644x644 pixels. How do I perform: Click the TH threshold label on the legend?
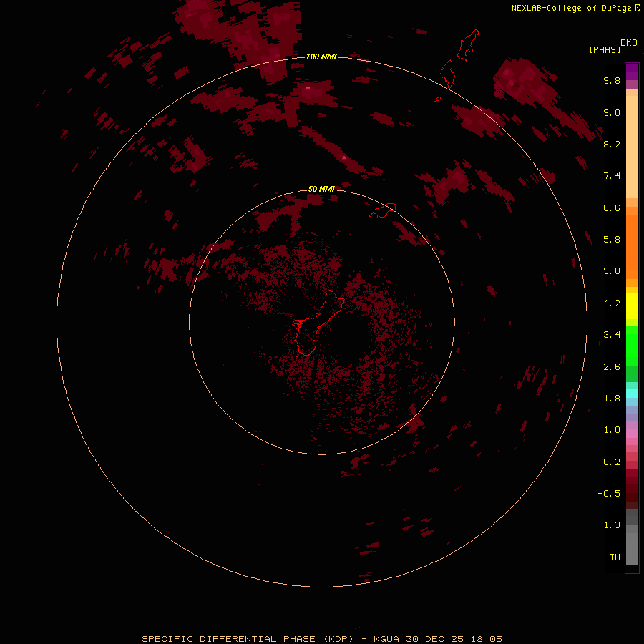(x=615, y=557)
